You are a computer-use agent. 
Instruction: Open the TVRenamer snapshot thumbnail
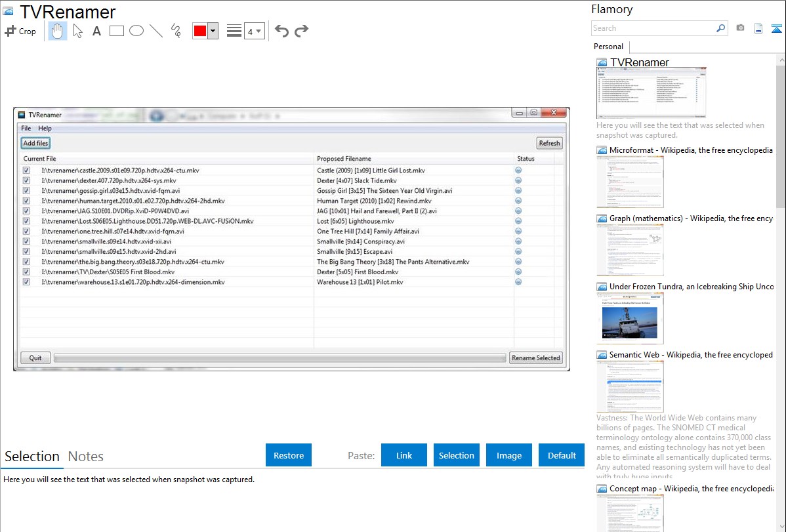pos(651,93)
